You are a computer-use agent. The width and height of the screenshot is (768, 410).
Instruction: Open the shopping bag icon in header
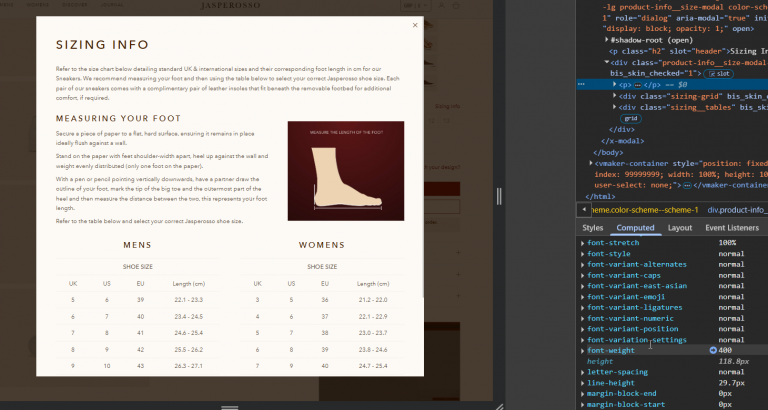456,5
